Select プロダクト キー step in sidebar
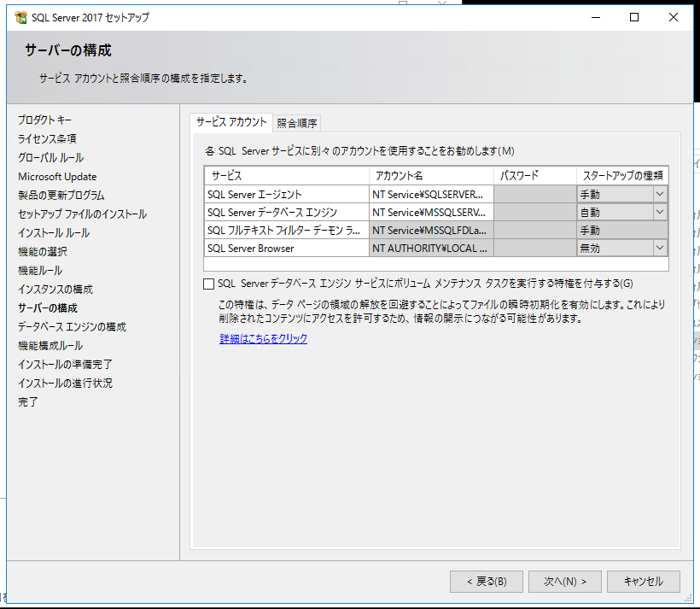The image size is (700, 609). click(x=44, y=120)
